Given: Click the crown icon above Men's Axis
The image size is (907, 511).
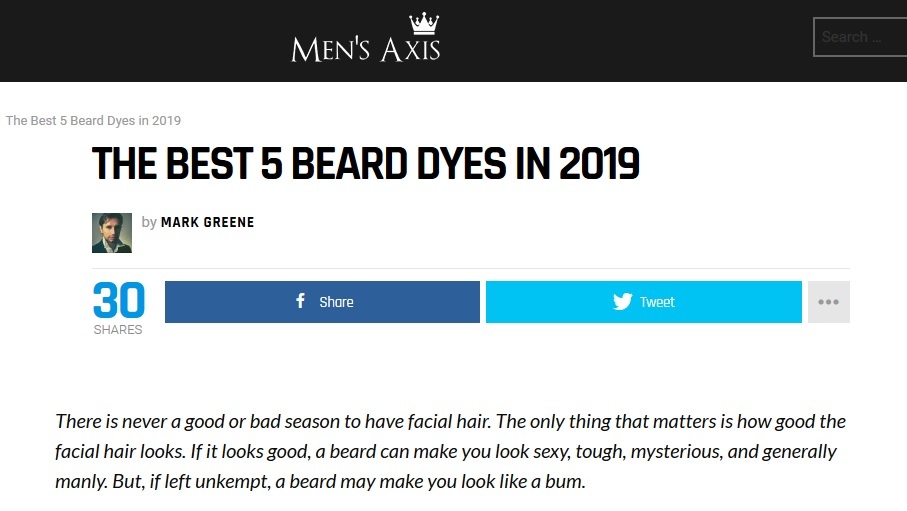Looking at the screenshot, I should click(424, 23).
